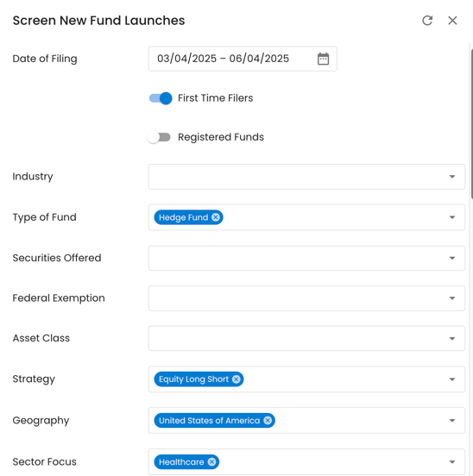Expand the Geography dropdown arrow
Screen dimensions: 473x476
[x=452, y=421]
